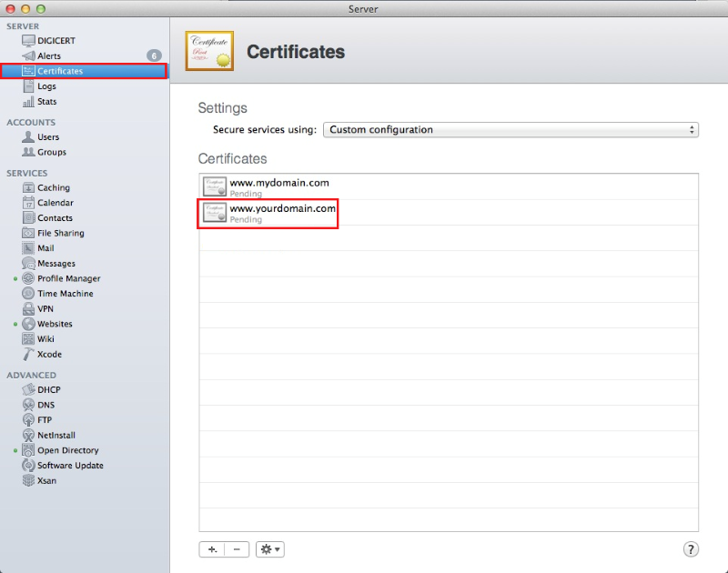Click the Wiki service icon
Viewport: 728px width, 573px height.
click(x=28, y=339)
